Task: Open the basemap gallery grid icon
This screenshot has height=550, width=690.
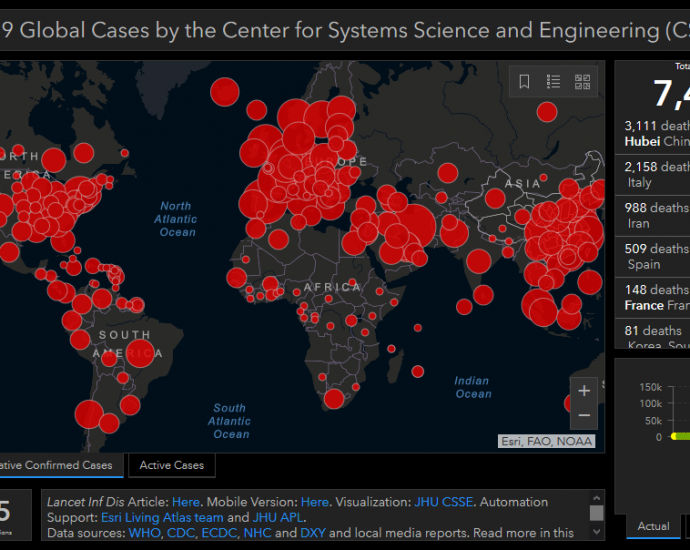Action: pos(582,82)
